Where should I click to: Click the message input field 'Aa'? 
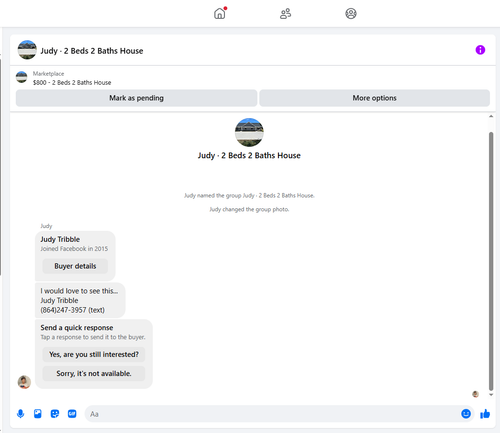(x=272, y=414)
